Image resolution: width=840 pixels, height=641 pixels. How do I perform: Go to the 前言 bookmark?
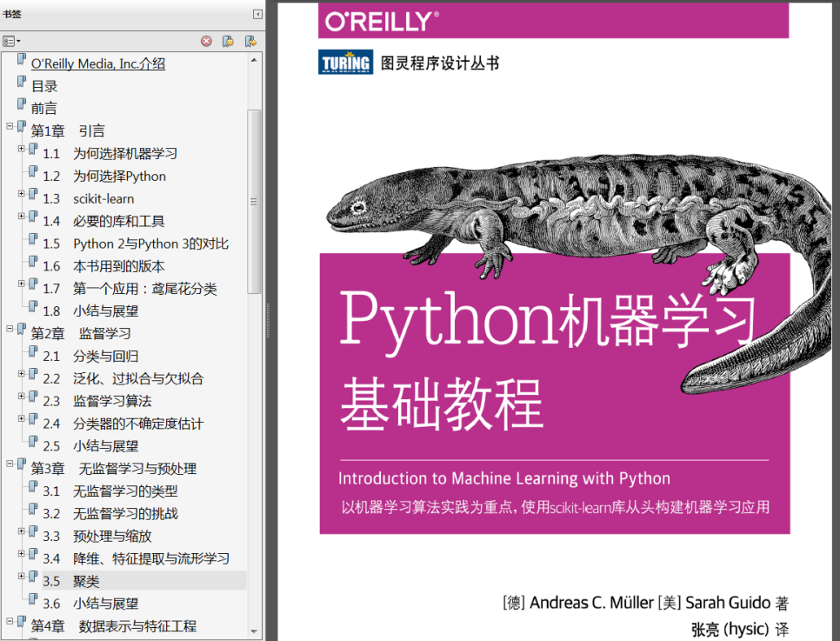click(44, 109)
